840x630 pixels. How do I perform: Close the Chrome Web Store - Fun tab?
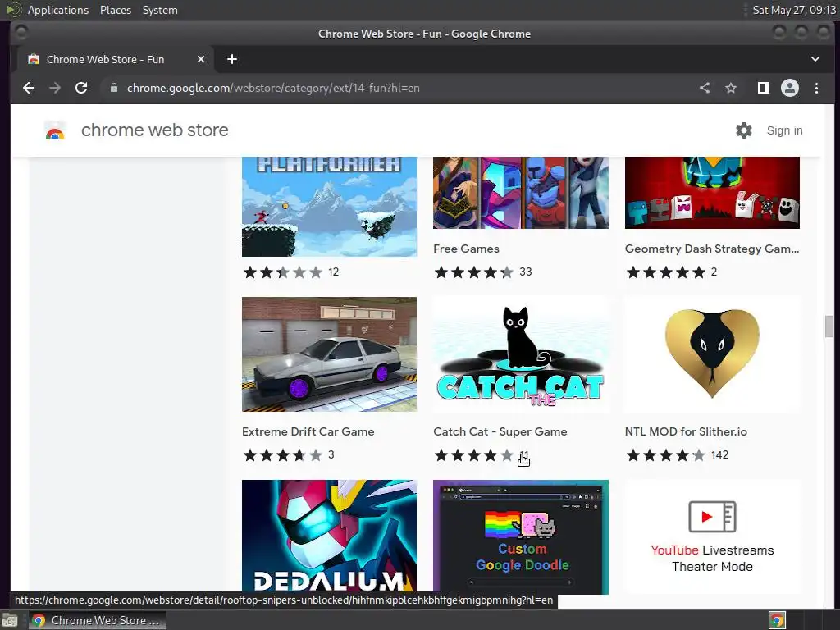pyautogui.click(x=201, y=59)
